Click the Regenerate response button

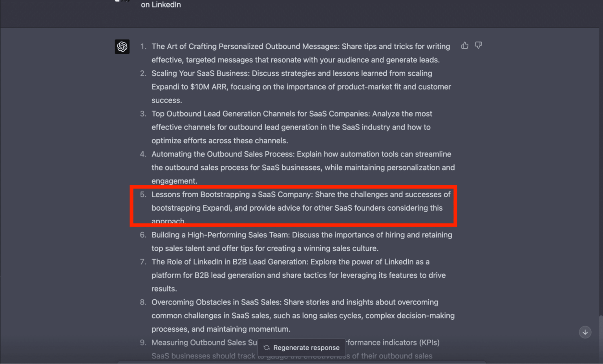(301, 348)
